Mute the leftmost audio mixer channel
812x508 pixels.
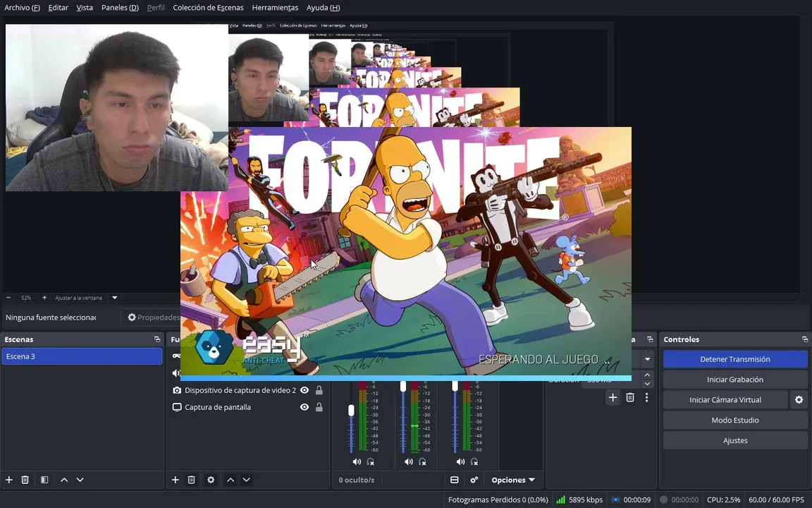click(356, 462)
